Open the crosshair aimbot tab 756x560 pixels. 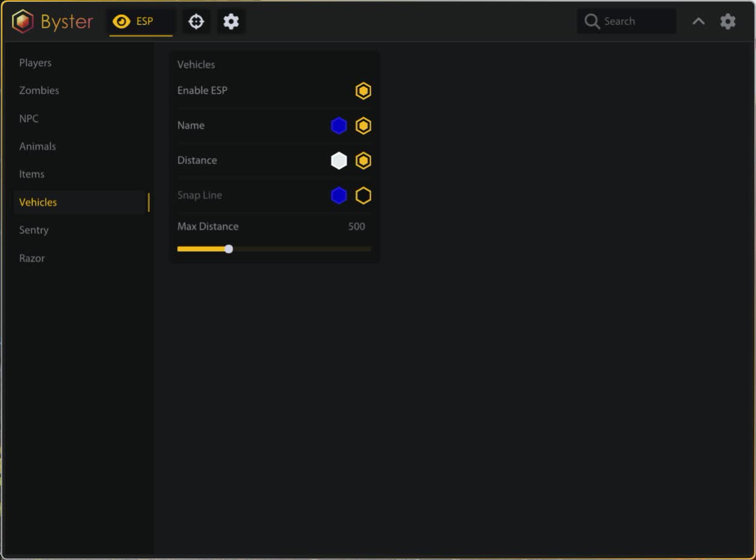(196, 22)
